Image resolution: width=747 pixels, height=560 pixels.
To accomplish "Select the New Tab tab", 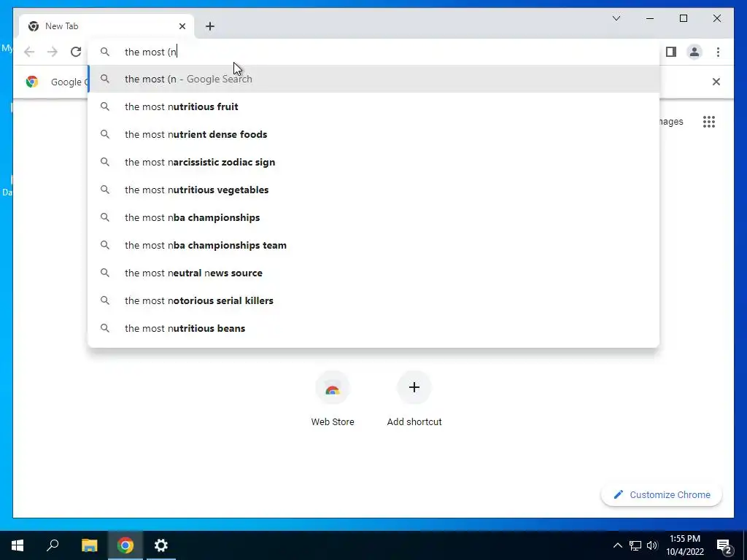I will [x=107, y=26].
